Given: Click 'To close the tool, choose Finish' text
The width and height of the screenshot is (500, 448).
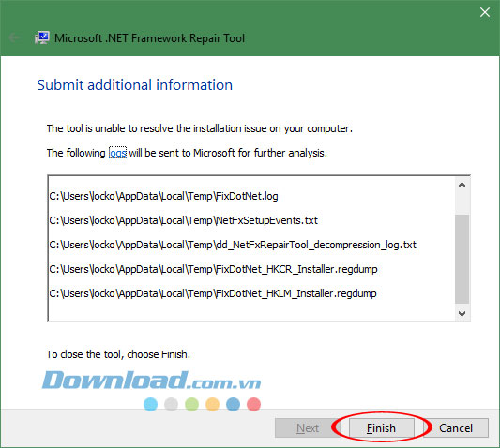Looking at the screenshot, I should 118,354.
